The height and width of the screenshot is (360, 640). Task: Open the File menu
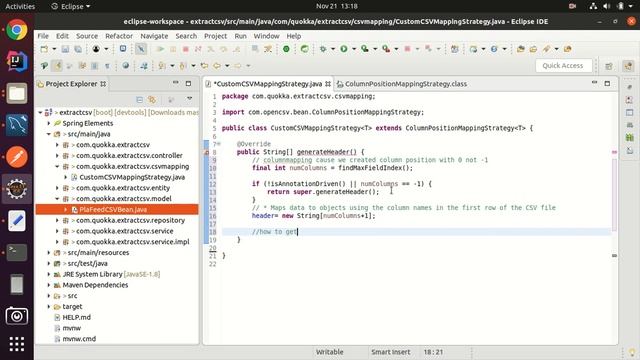[43, 36]
